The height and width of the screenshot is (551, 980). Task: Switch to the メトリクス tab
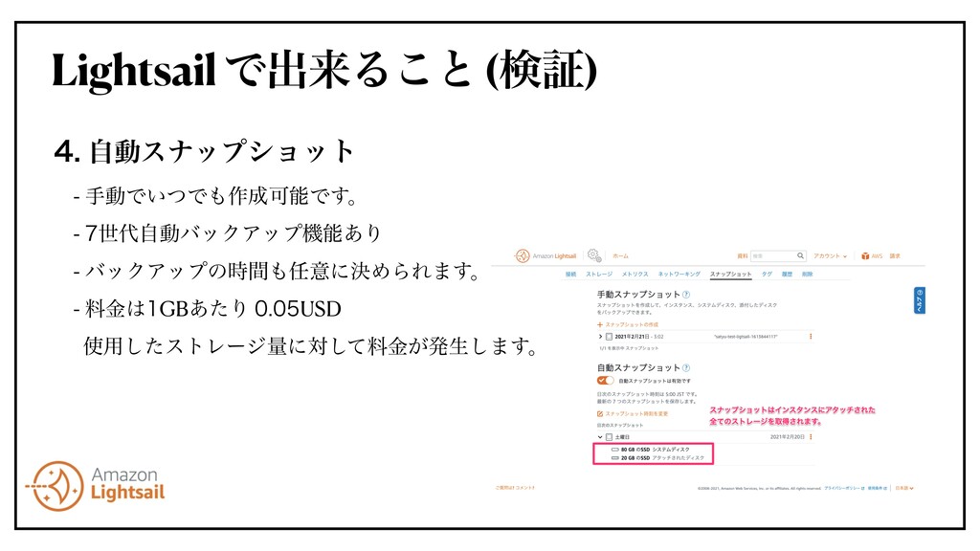[x=635, y=275]
